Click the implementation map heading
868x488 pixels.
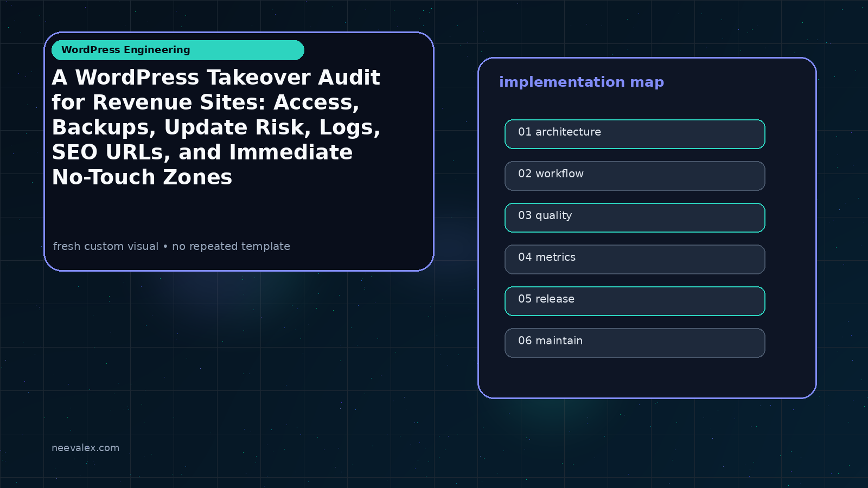[x=582, y=82]
